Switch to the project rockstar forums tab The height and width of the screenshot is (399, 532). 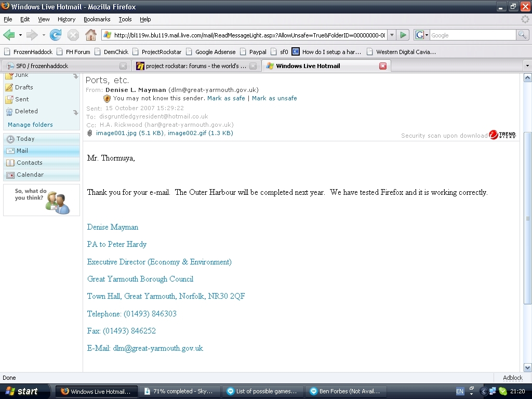196,66
